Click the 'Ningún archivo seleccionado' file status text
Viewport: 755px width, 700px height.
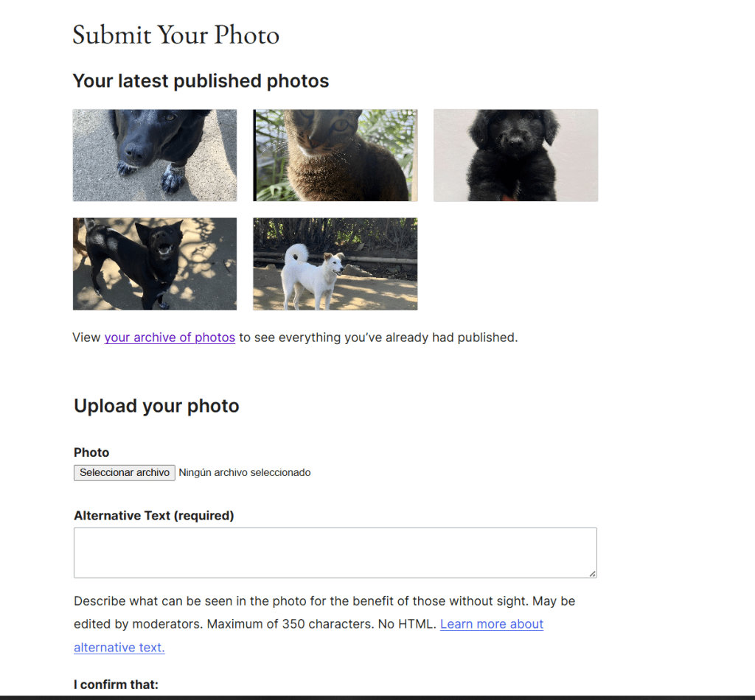click(x=245, y=472)
